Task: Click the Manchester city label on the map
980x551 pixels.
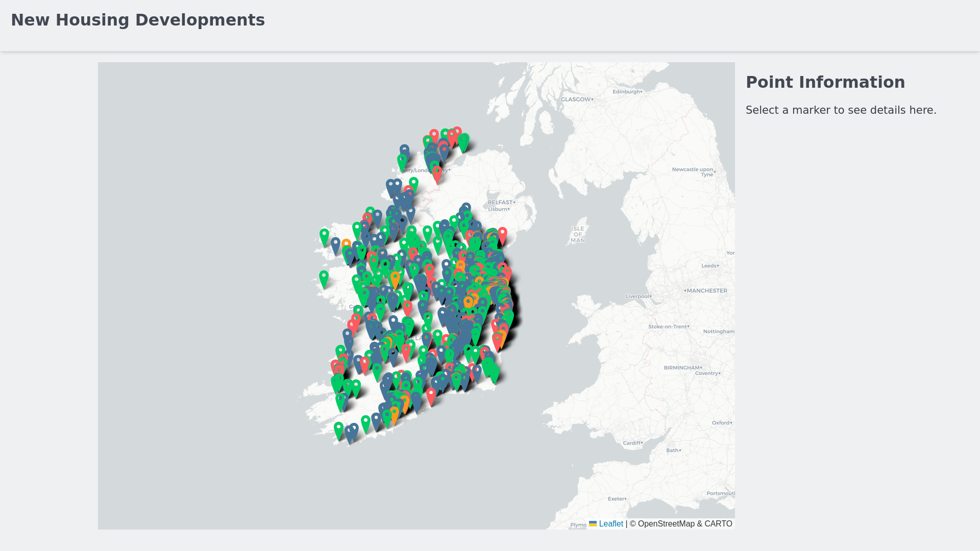Action: pyautogui.click(x=706, y=291)
